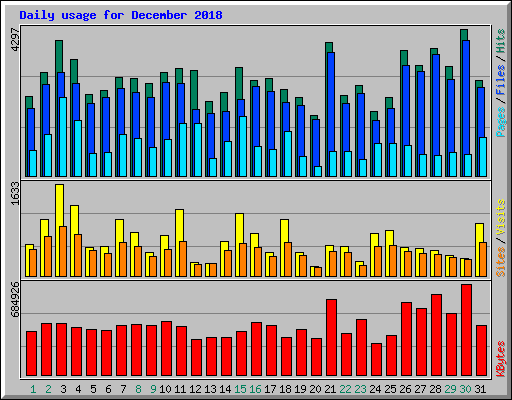This screenshot has width=512, height=400.
Task: Click day label 13 on the x-axis
Action: pos(210,389)
